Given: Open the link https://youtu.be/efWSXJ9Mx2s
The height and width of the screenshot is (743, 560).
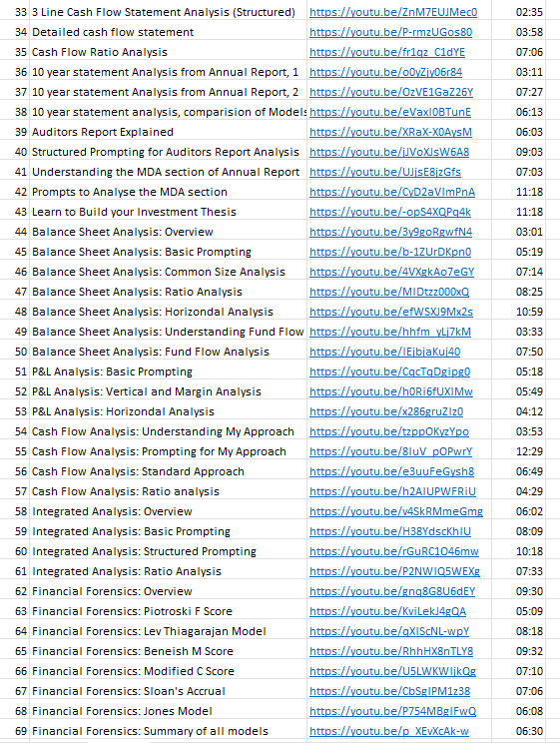Looking at the screenshot, I should coord(391,312).
